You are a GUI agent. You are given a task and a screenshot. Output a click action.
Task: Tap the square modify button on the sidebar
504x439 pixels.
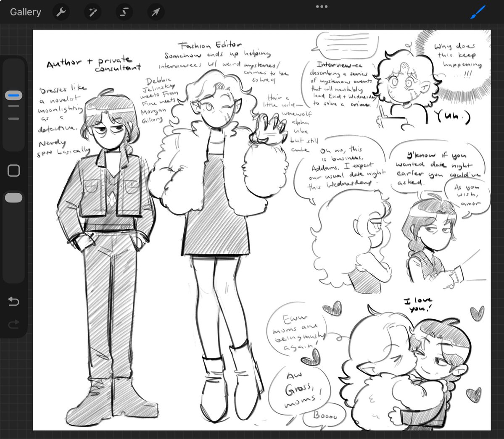pos(13,170)
